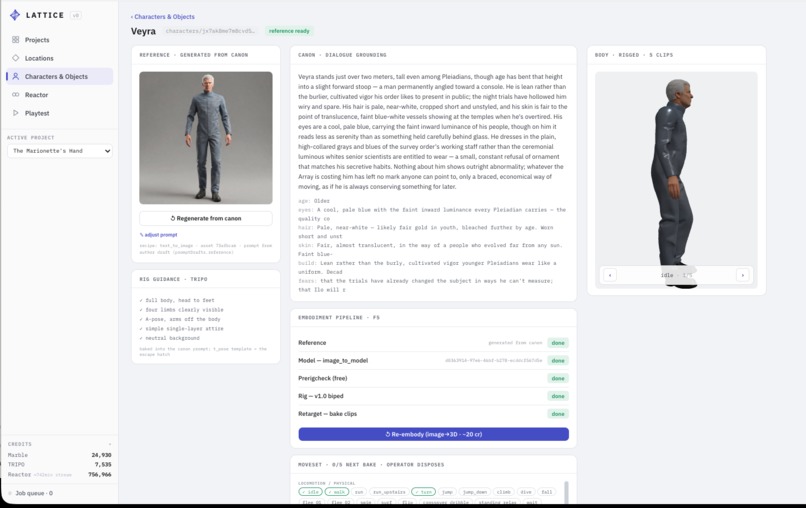806x508 pixels.
Task: Toggle the walk move chip
Action: pyautogui.click(x=336, y=492)
